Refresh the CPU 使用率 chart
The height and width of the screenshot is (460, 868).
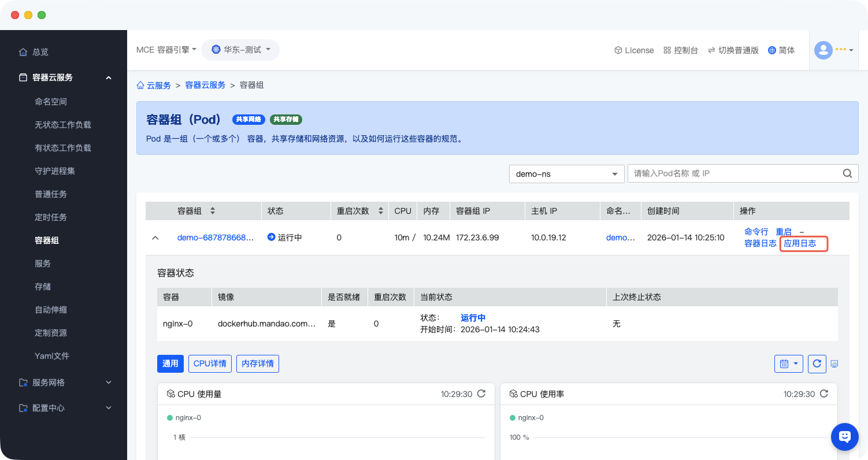[824, 394]
